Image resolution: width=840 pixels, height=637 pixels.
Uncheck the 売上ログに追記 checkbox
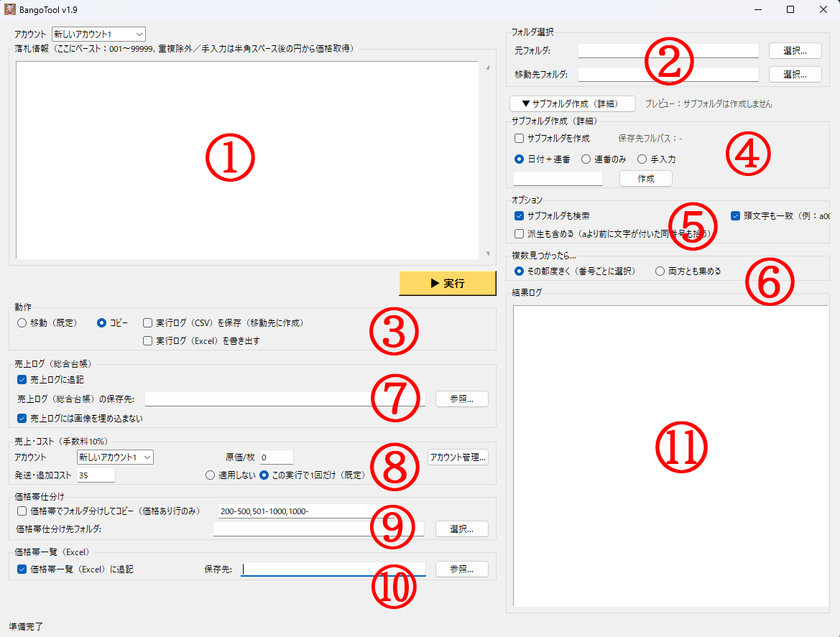tap(22, 379)
